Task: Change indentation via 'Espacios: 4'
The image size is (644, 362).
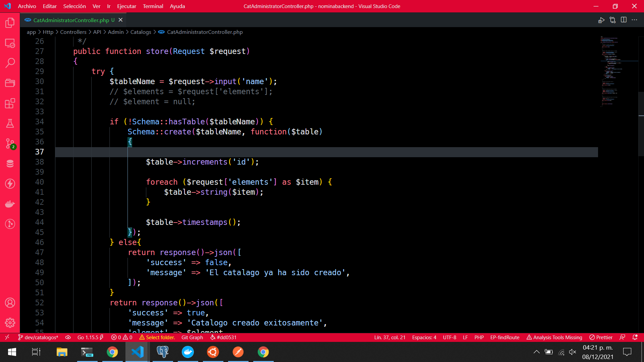Action: tap(424, 338)
